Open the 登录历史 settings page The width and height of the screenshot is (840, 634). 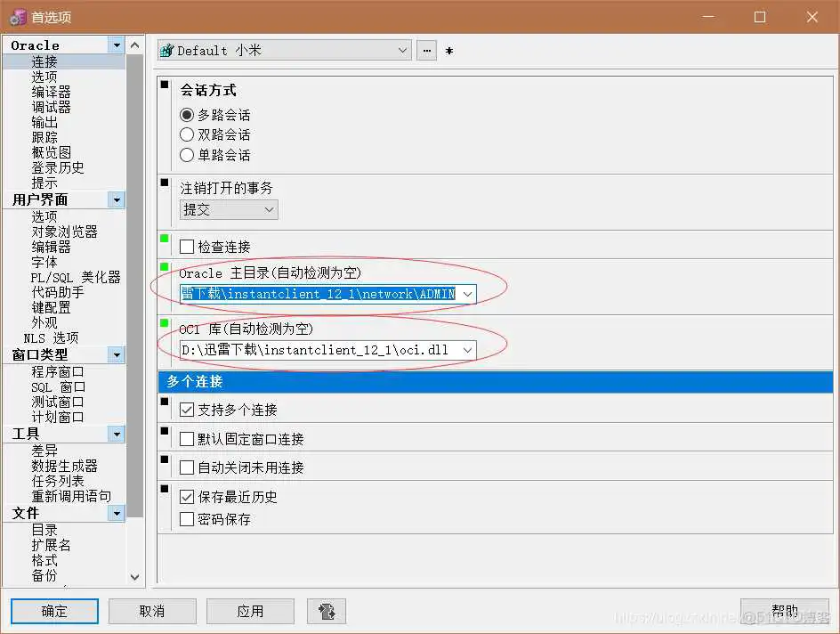[59, 167]
